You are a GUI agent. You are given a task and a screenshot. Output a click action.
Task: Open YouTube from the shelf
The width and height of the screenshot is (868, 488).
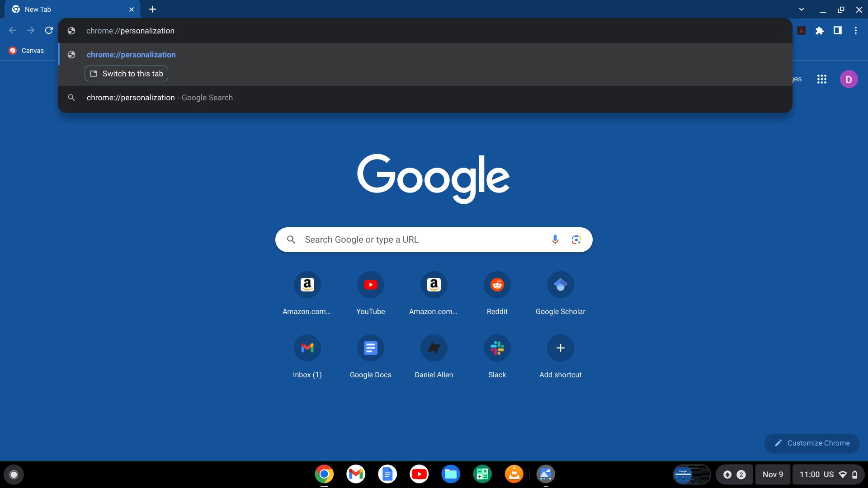[x=419, y=474]
